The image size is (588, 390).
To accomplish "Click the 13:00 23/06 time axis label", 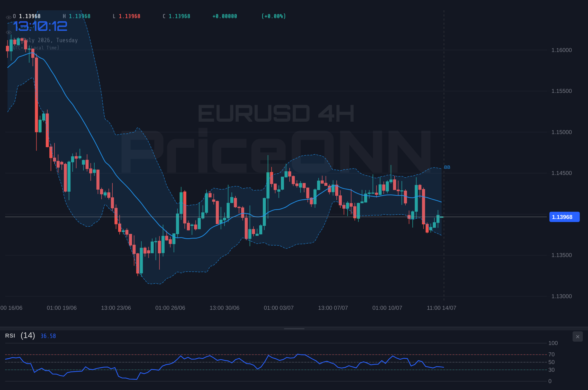I will point(116,308).
